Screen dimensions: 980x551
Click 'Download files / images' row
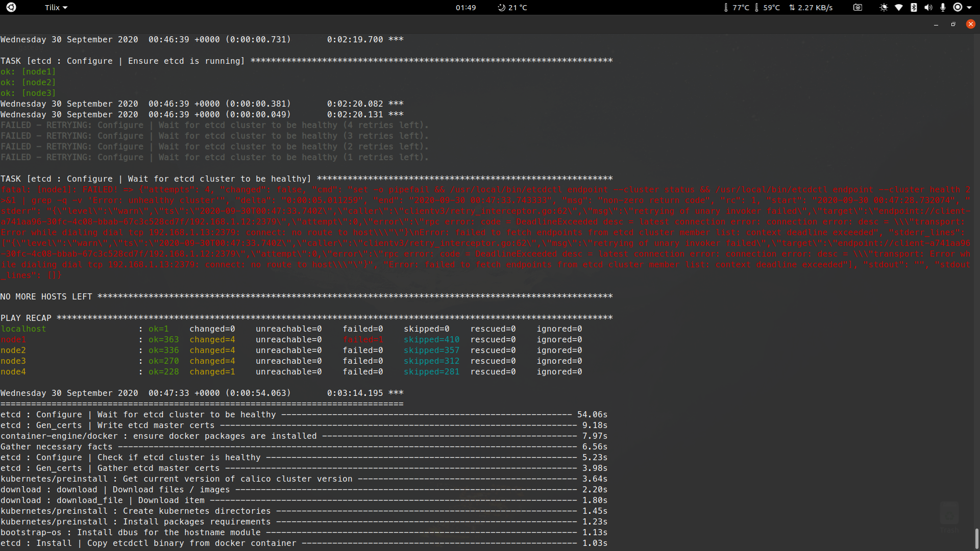tap(304, 489)
